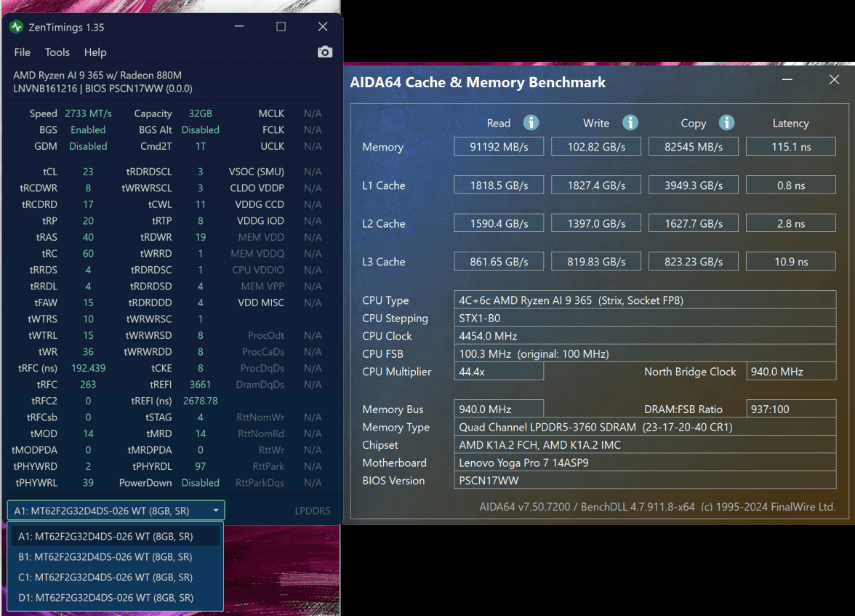
Task: Click Memory Copy value 82545 MB/s
Action: point(693,147)
